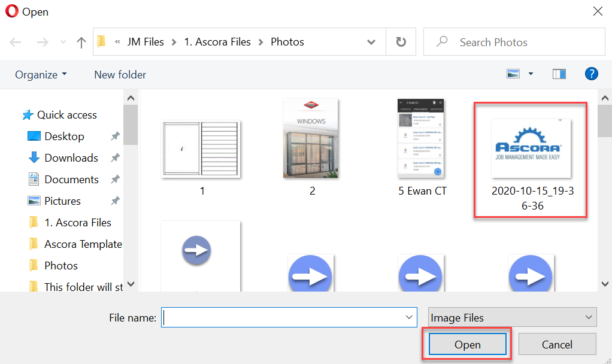Expand the address path history dropdown
The height and width of the screenshot is (364, 612).
point(371,42)
